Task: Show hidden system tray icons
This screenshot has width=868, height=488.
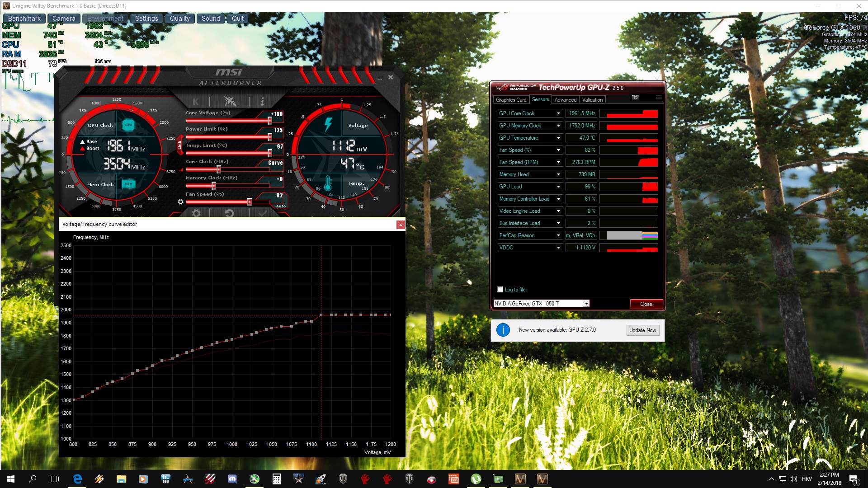Action: click(771, 479)
